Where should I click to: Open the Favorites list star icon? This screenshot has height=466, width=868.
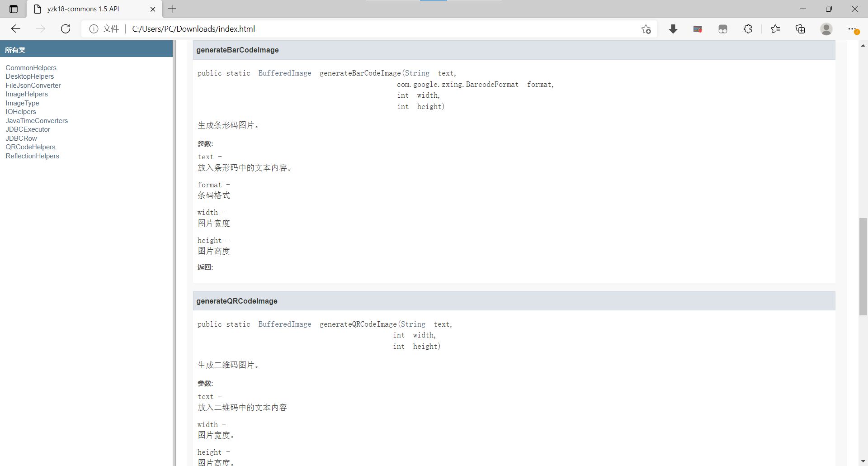(x=775, y=29)
